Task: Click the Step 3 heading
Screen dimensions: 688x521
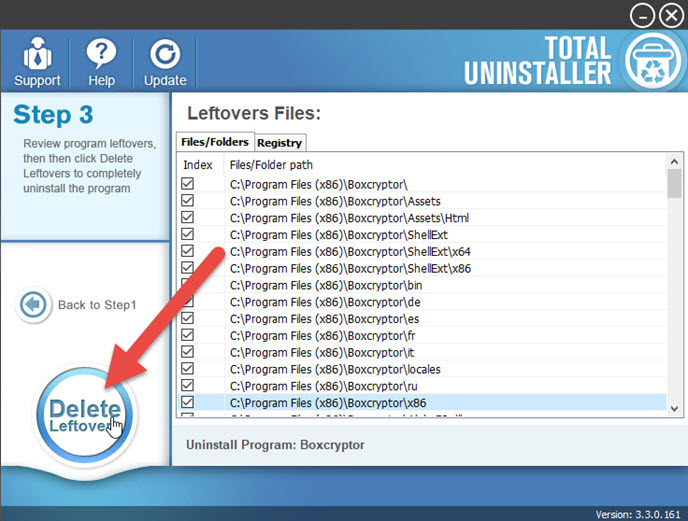Action: click(x=53, y=115)
